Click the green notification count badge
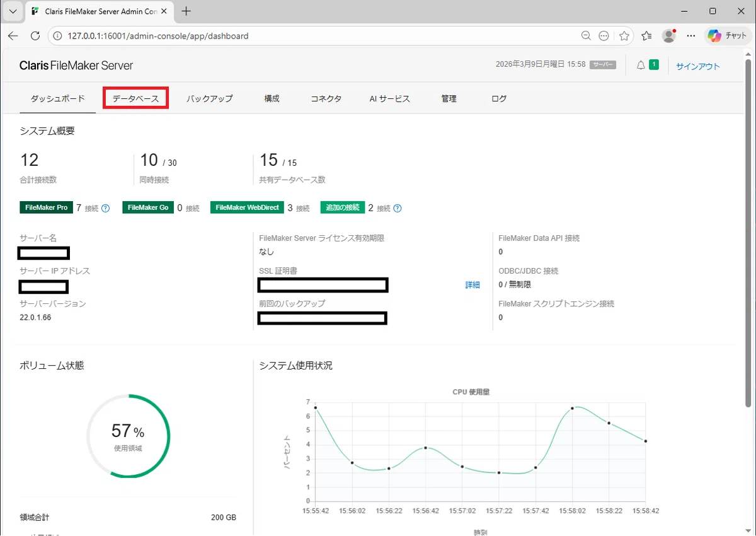The height and width of the screenshot is (536, 756). coord(654,64)
